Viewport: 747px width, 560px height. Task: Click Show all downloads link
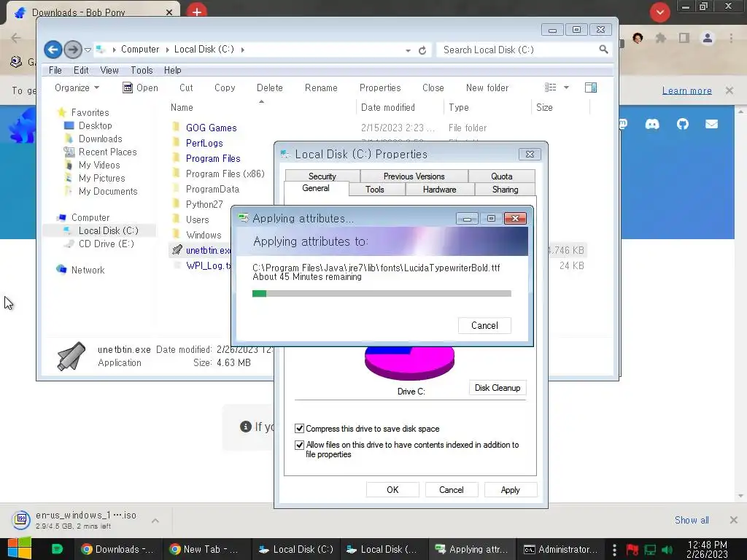click(692, 520)
